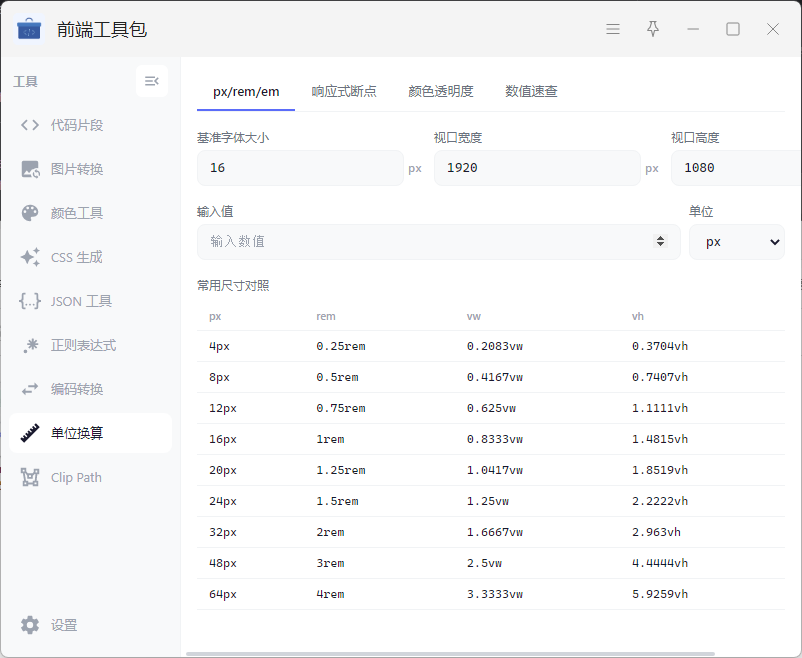802x658 pixels.
Task: Click the vector shape icon beside Clip Path
Action: (x=30, y=477)
